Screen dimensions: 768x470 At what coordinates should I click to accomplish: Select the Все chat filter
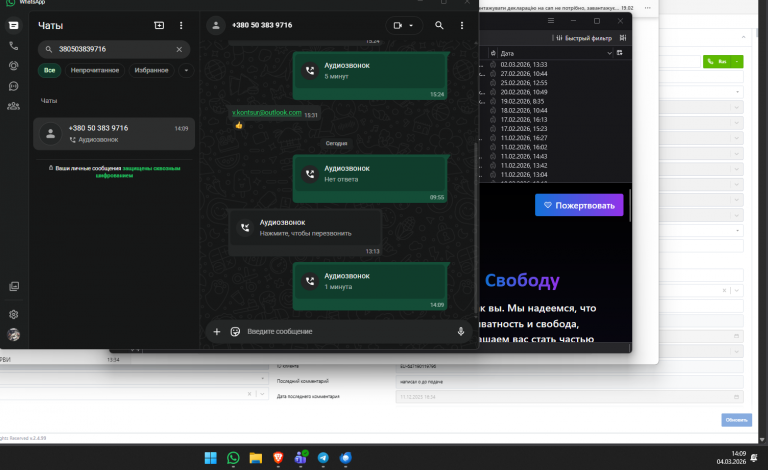click(x=49, y=70)
